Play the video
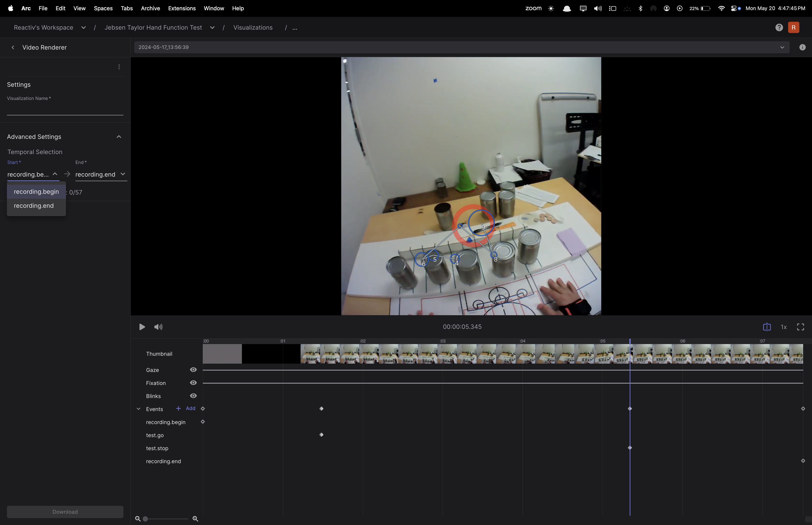The image size is (812, 525). coord(142,327)
